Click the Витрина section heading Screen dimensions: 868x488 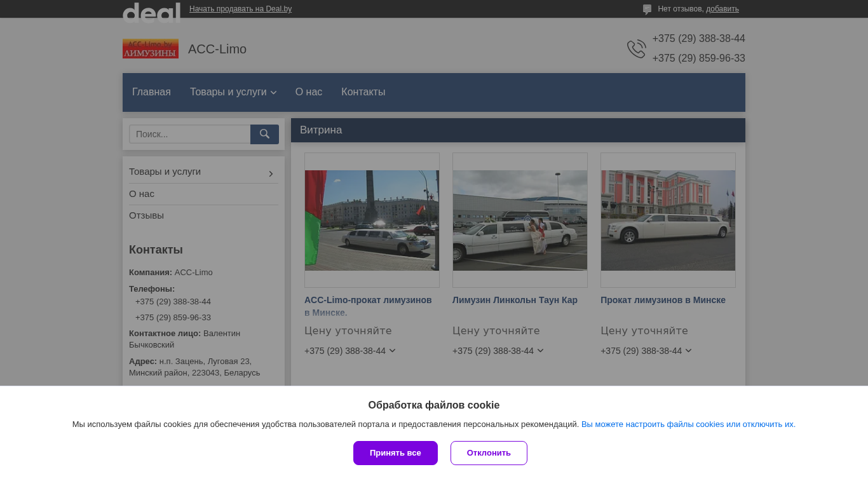(x=321, y=130)
